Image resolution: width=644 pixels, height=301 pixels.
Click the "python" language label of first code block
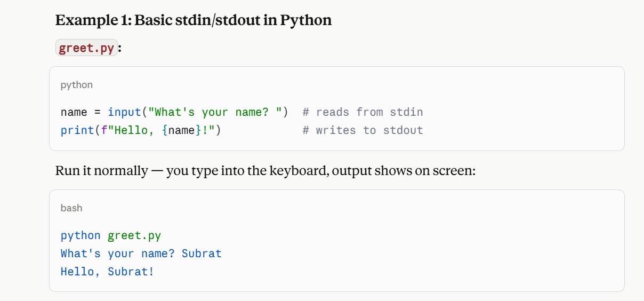click(77, 85)
